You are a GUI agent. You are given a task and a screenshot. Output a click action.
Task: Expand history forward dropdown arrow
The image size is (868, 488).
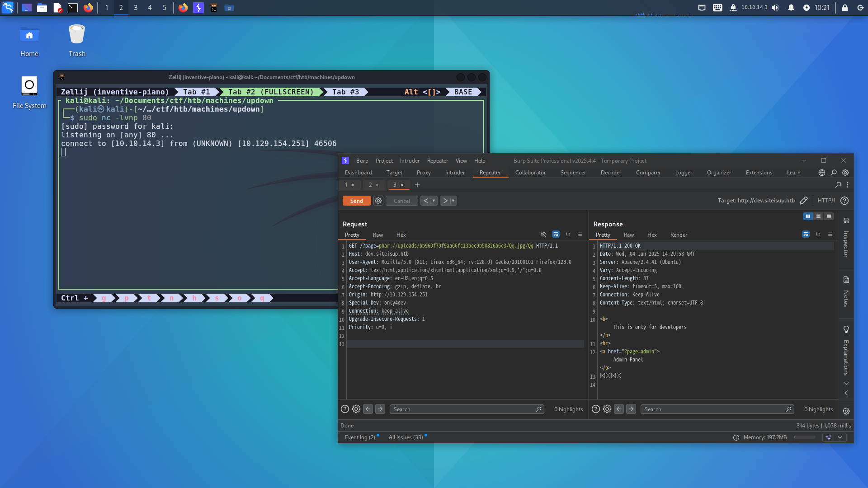point(453,201)
